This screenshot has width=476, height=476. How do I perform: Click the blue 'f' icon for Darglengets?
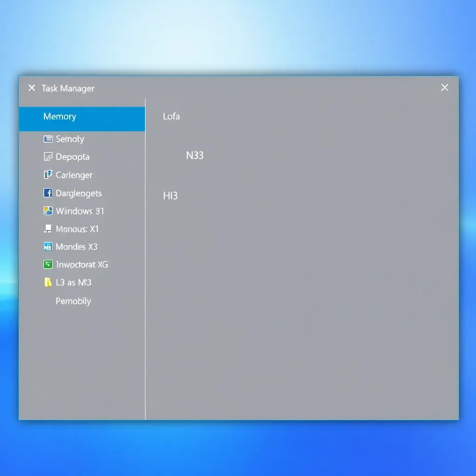coord(48,193)
